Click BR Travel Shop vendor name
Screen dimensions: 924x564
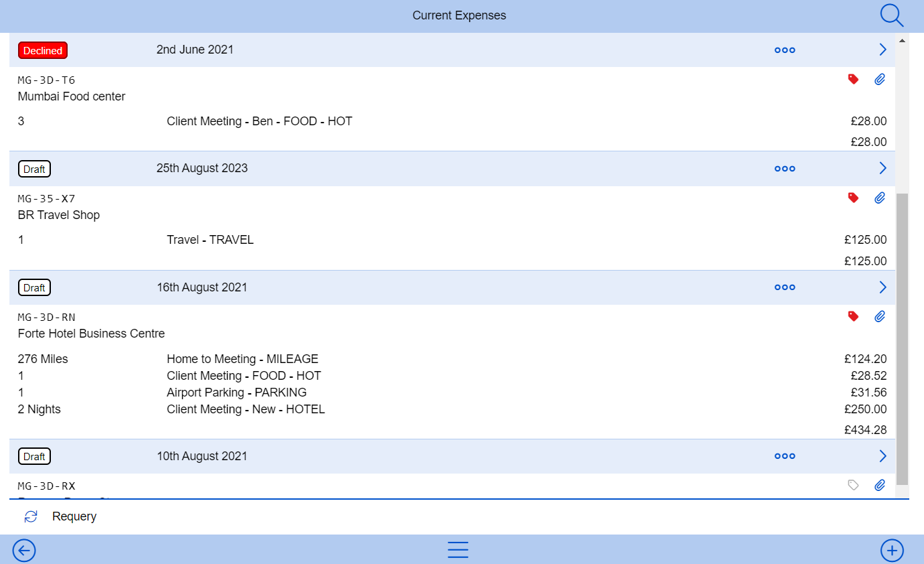pos(59,215)
